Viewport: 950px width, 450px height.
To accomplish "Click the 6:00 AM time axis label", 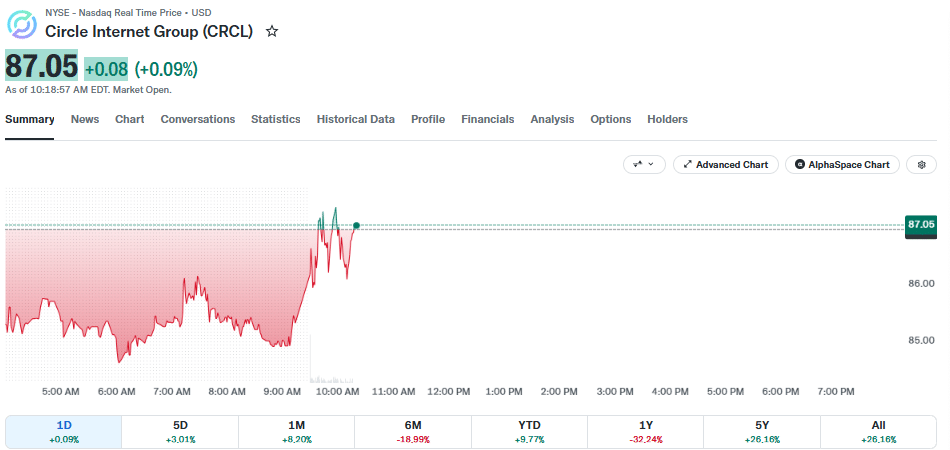I will [116, 392].
